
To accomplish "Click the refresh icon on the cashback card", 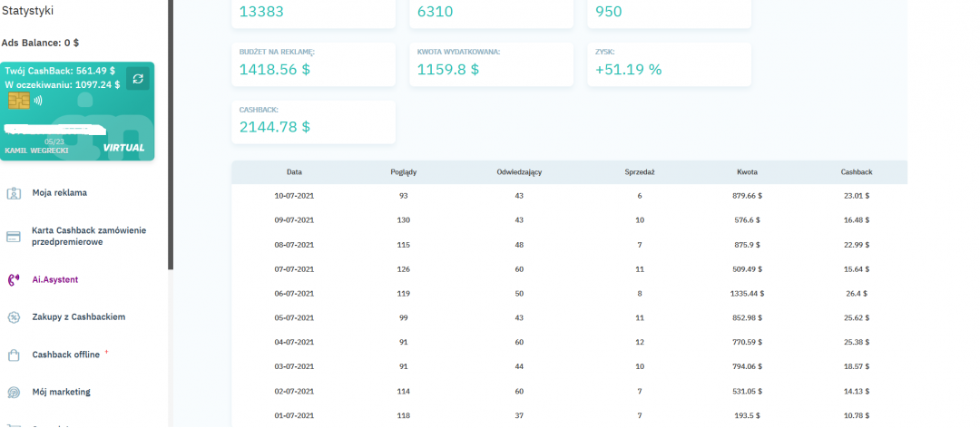I will click(x=138, y=79).
